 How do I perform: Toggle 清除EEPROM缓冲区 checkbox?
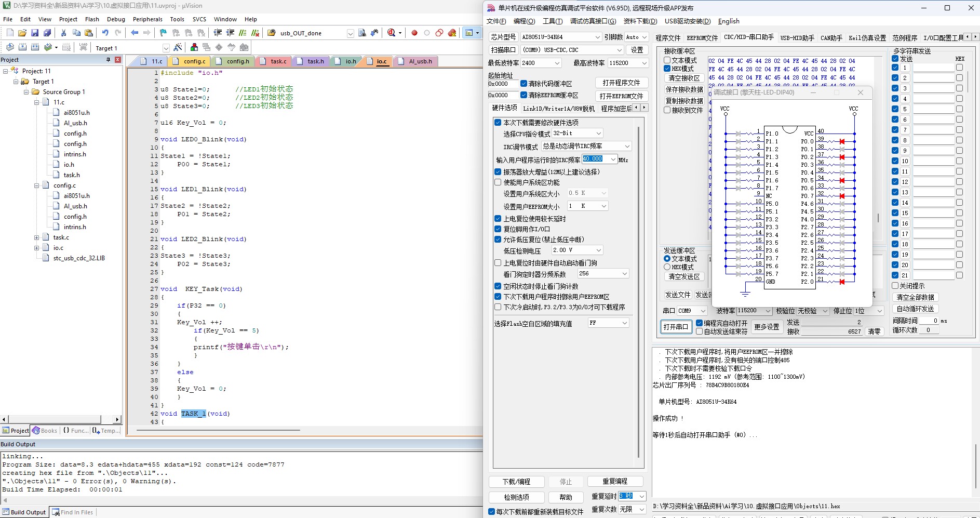(523, 95)
